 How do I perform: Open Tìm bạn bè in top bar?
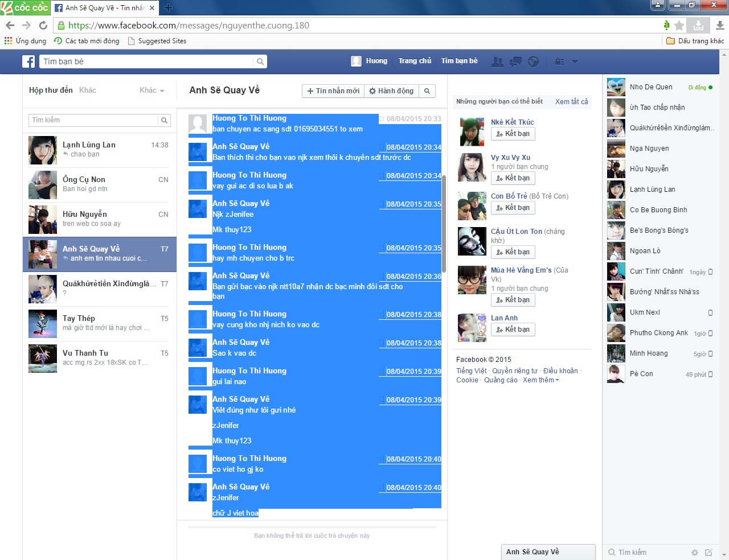(x=460, y=61)
